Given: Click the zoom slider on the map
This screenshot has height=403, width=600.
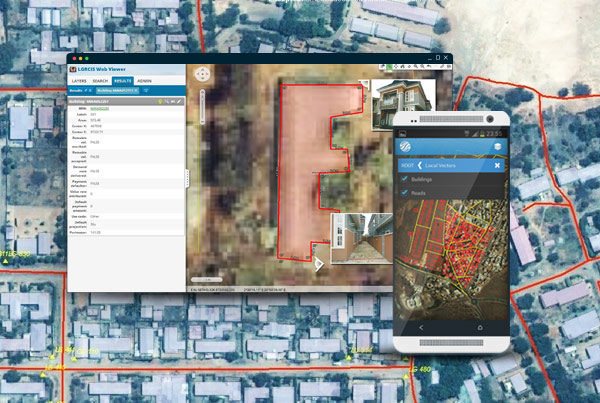Looking at the screenshot, I should [x=202, y=107].
